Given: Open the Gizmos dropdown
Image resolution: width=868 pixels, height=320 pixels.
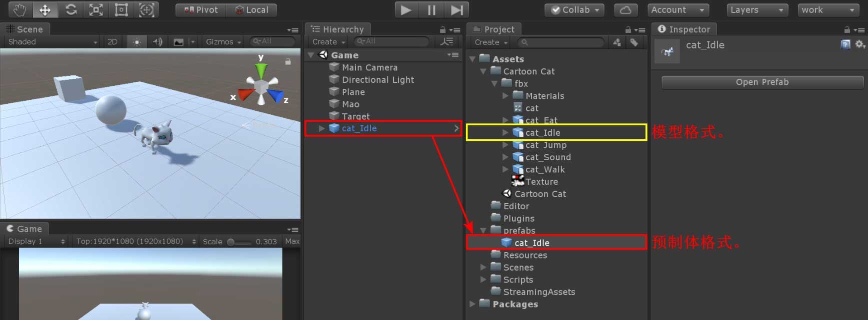Looking at the screenshot, I should pos(223,42).
